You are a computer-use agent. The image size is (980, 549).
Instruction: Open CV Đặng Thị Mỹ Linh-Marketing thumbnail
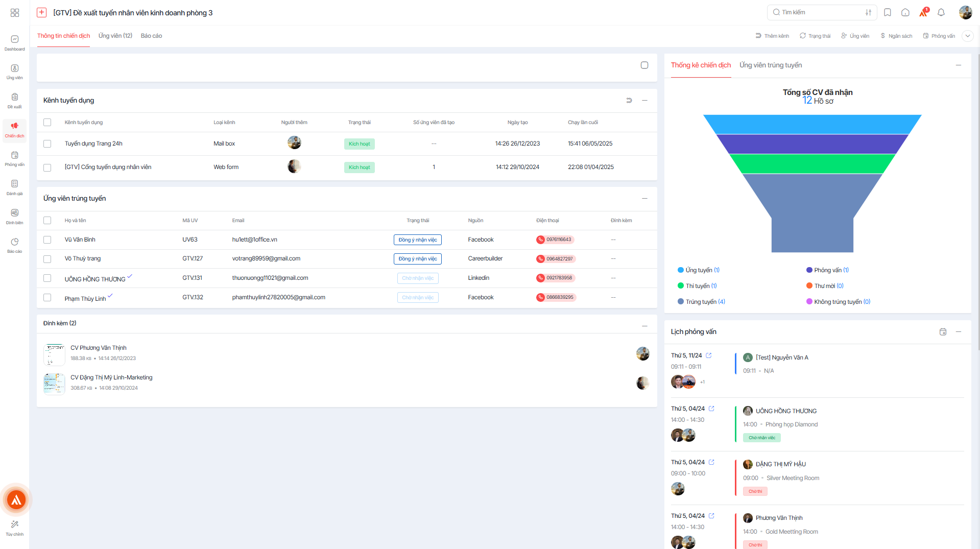pos(54,384)
